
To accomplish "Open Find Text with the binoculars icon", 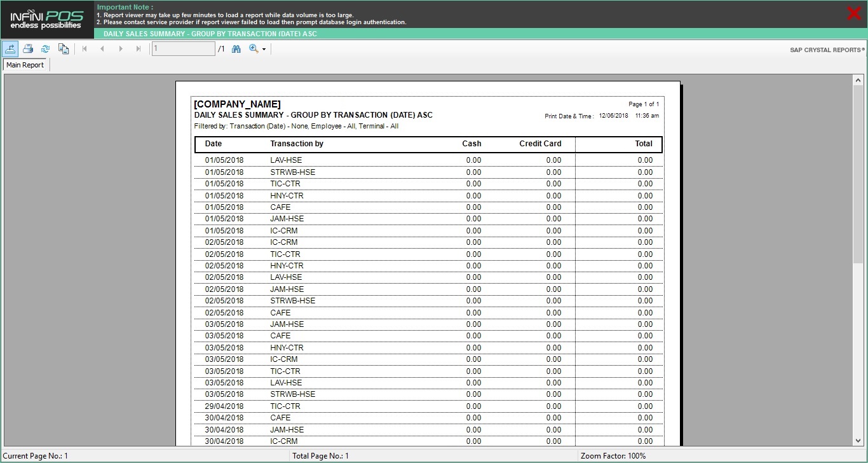I will pos(236,49).
